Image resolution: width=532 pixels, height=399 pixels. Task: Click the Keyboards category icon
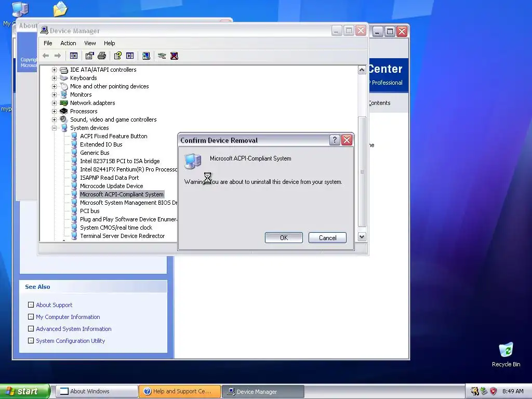pos(64,78)
